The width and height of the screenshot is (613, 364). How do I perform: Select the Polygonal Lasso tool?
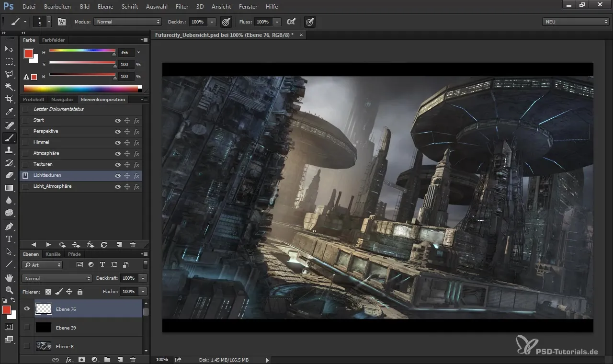[x=9, y=74]
